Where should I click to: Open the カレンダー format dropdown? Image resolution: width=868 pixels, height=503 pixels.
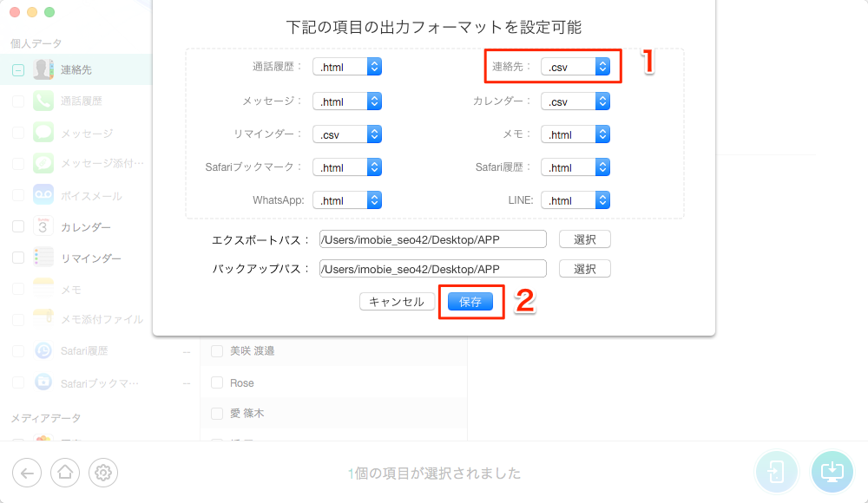coord(575,101)
